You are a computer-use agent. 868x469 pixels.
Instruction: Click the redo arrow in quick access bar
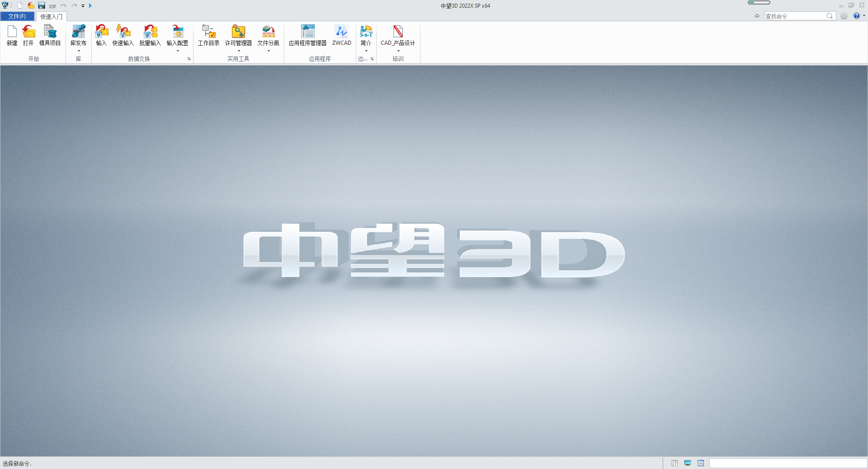[x=74, y=5]
